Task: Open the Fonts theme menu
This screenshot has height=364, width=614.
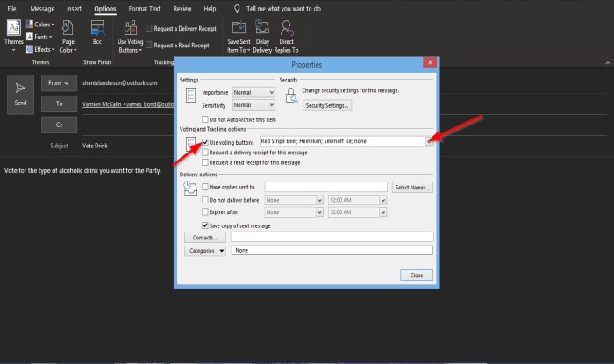Action: pos(39,37)
